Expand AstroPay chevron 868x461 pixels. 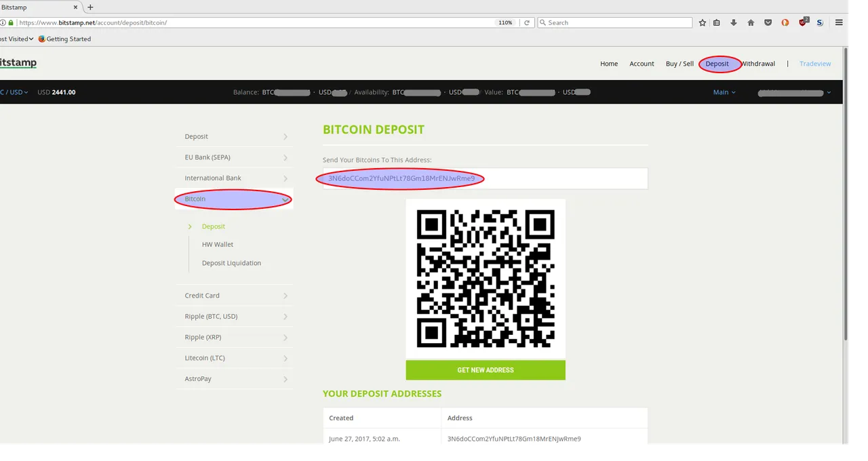(285, 379)
